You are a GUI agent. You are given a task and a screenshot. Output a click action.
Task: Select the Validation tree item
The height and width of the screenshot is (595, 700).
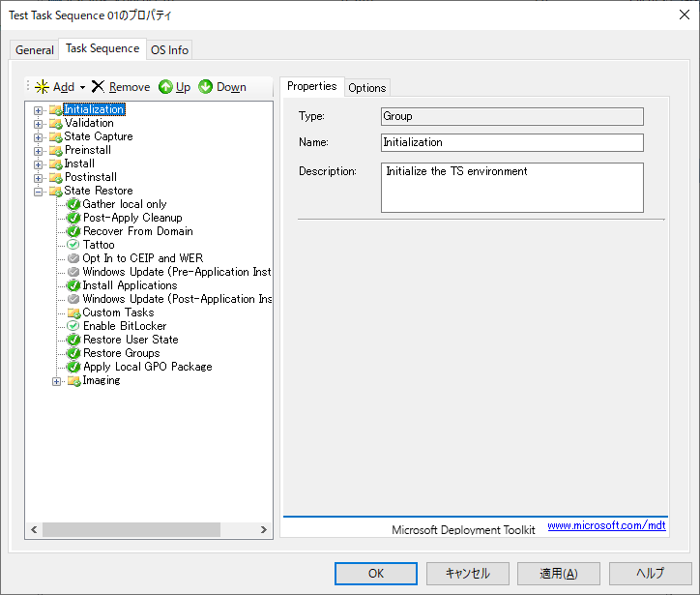click(x=89, y=123)
